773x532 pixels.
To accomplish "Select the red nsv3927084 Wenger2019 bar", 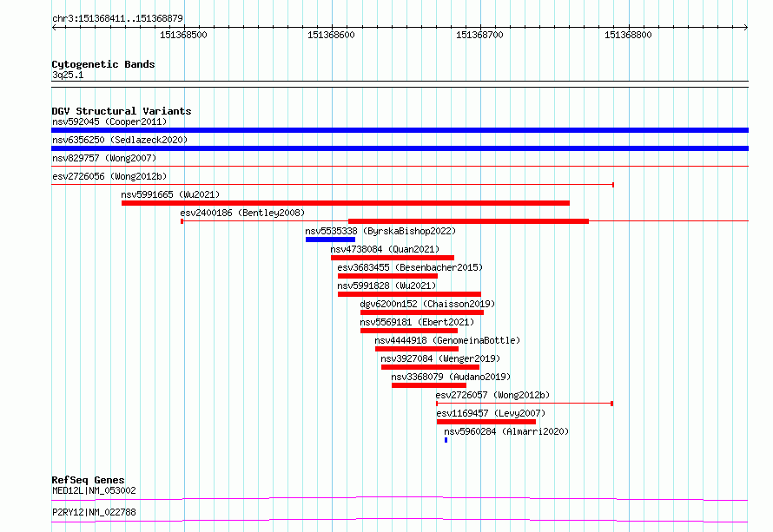I will pos(431,367).
